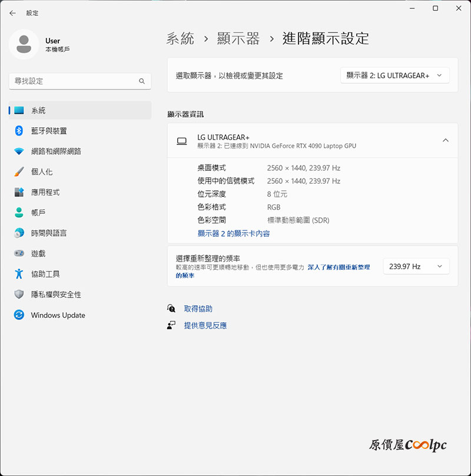The image size is (471, 476).
Task: Click the 桌面模式 value 2560 × 1440, 239.97 Hz
Action: (303, 168)
